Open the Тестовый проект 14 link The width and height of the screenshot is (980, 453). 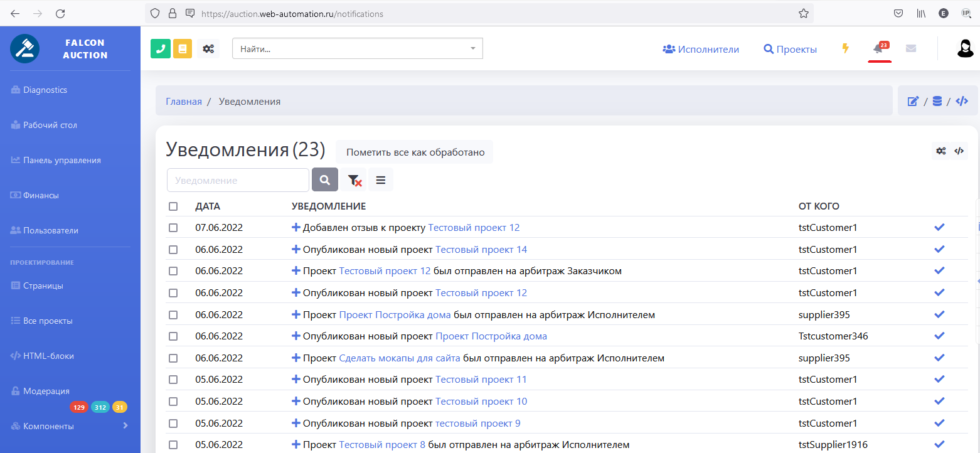coord(481,250)
